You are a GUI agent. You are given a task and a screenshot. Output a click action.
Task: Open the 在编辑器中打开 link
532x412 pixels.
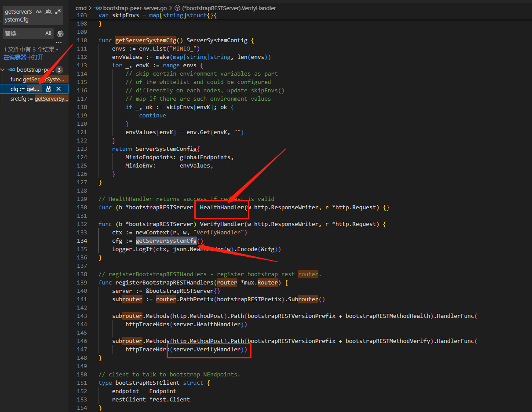tap(23, 57)
